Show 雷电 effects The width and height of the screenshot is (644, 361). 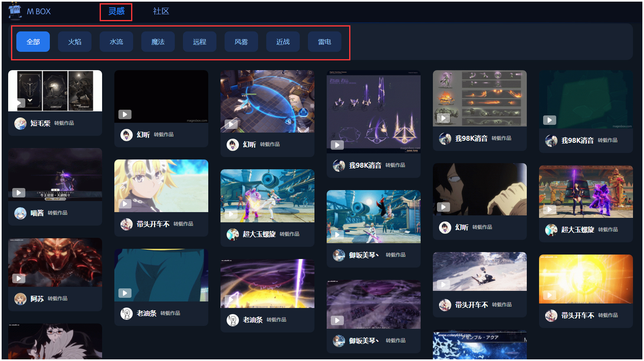[325, 42]
